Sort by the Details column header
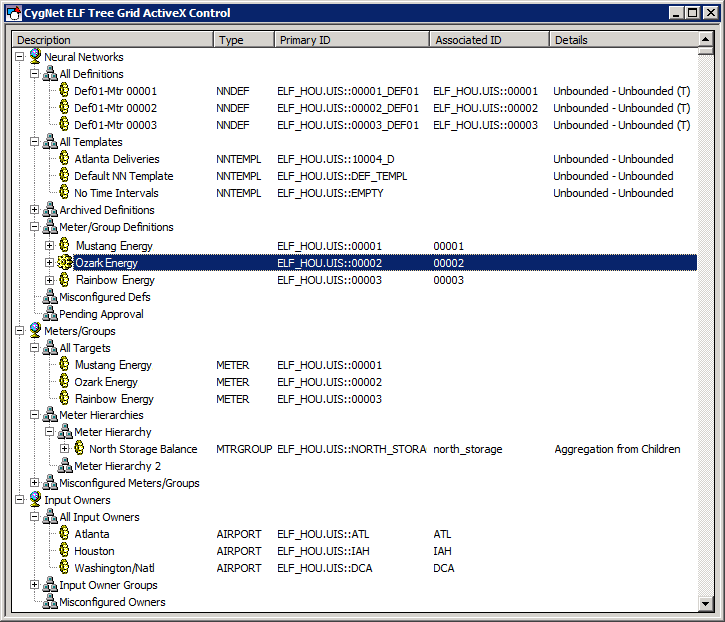Viewport: 725px width, 622px height. point(624,40)
